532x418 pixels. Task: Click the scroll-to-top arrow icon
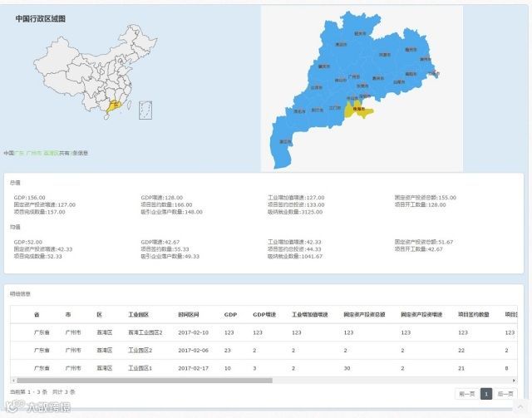(x=520, y=406)
